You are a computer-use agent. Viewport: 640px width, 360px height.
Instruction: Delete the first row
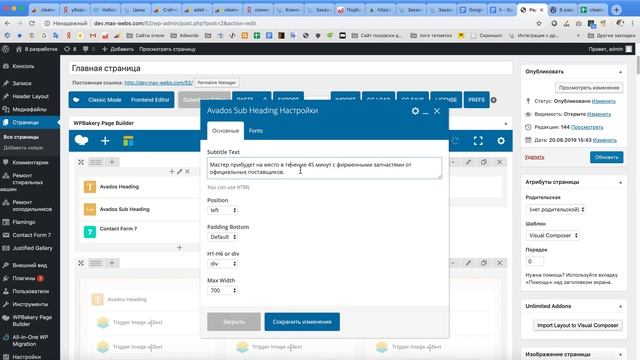point(500,162)
